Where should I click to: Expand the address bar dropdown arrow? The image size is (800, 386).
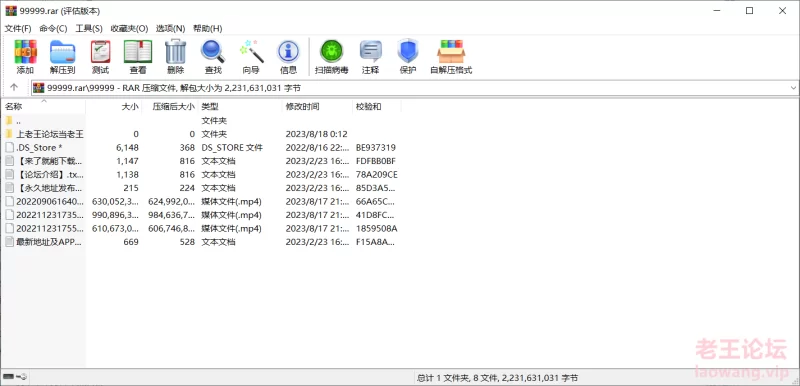[x=793, y=88]
